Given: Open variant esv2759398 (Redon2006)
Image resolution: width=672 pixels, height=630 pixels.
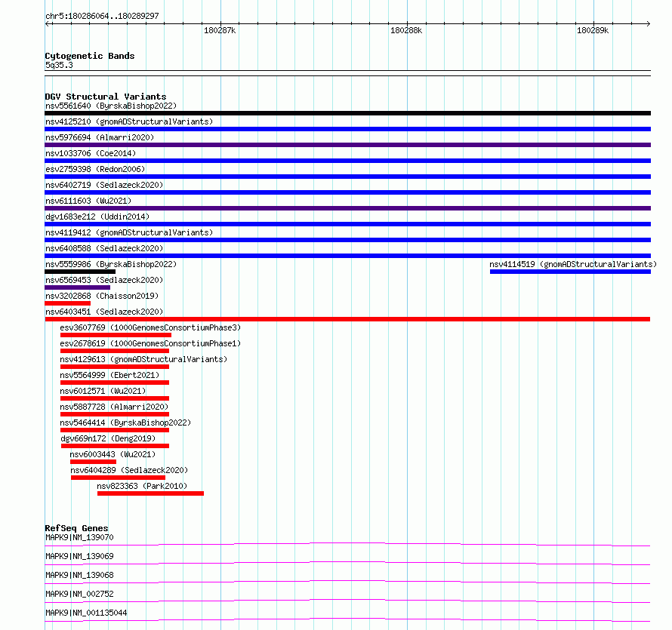Looking at the screenshot, I should (95, 169).
